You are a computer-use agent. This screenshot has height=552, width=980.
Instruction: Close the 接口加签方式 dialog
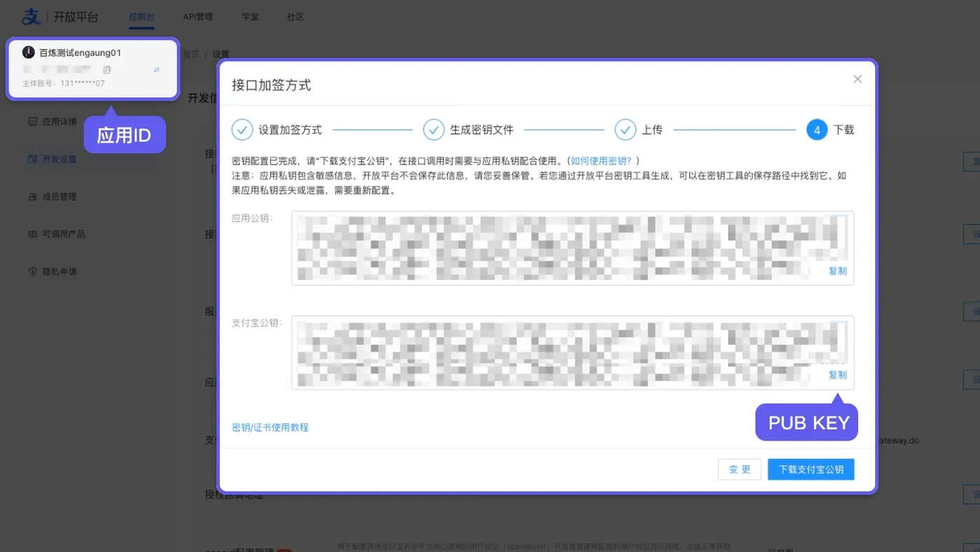857,79
